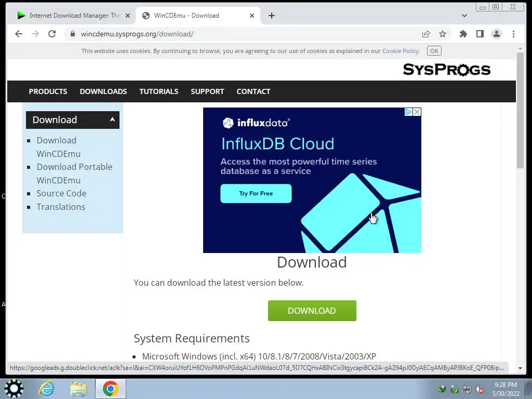The image size is (532, 399).
Task: Click the influxdata logo in ad
Action: (256, 123)
